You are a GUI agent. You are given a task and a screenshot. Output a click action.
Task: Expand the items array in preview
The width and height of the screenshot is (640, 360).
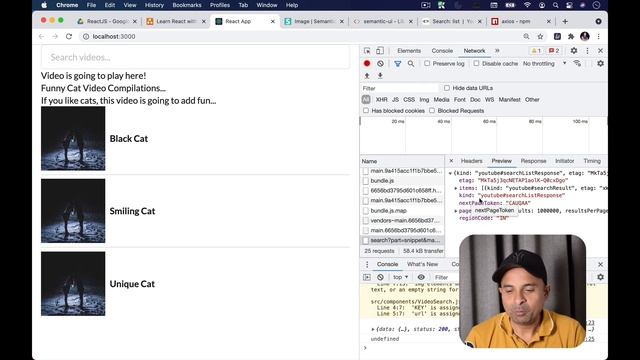(x=456, y=188)
